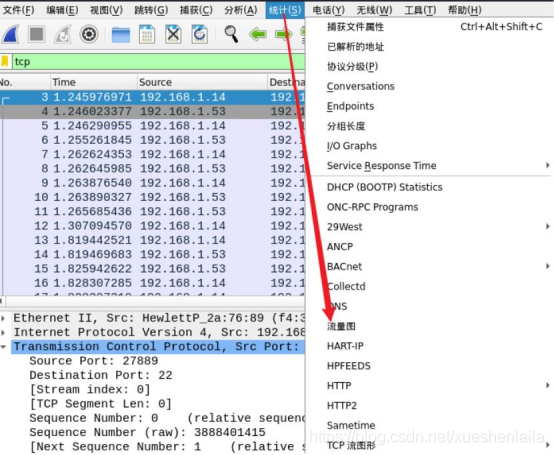The image size is (554, 455).
Task: Select packet 13 at 1.819442521
Action: point(152,240)
